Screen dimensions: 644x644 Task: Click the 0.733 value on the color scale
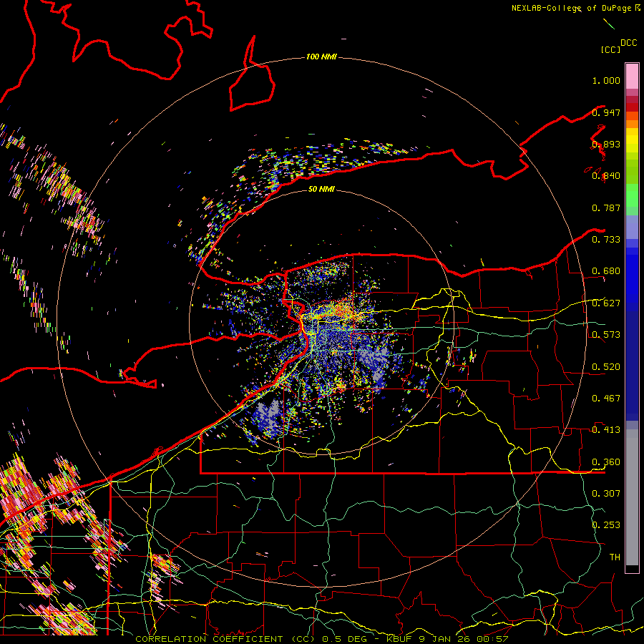[x=606, y=240]
